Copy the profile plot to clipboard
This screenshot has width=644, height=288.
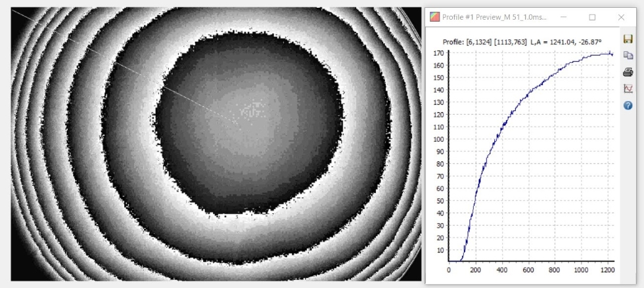628,55
